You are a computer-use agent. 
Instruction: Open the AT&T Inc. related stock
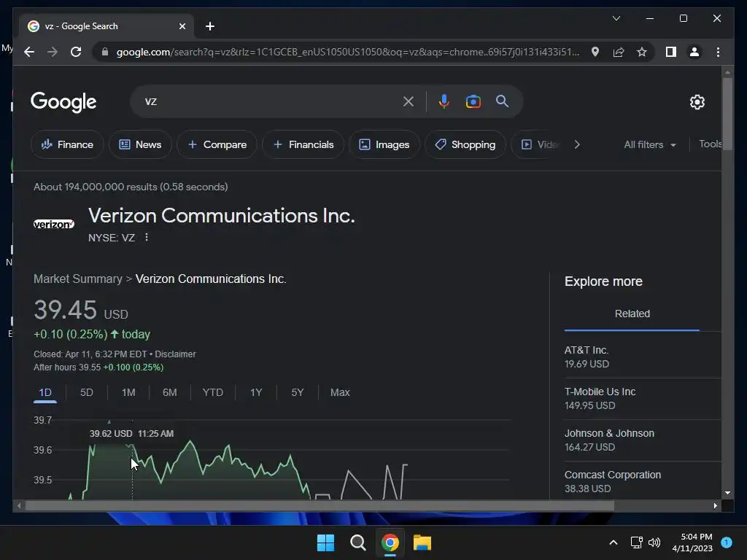click(x=643, y=357)
